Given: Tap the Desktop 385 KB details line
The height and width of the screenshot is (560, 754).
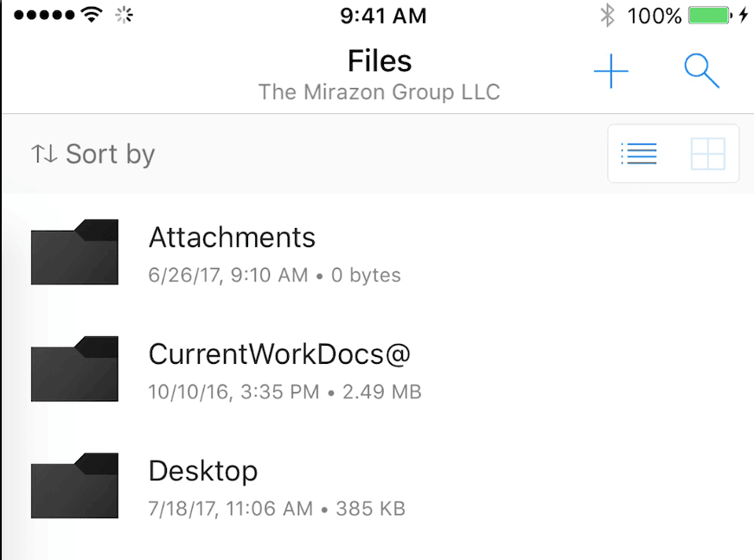Looking at the screenshot, I should (277, 508).
